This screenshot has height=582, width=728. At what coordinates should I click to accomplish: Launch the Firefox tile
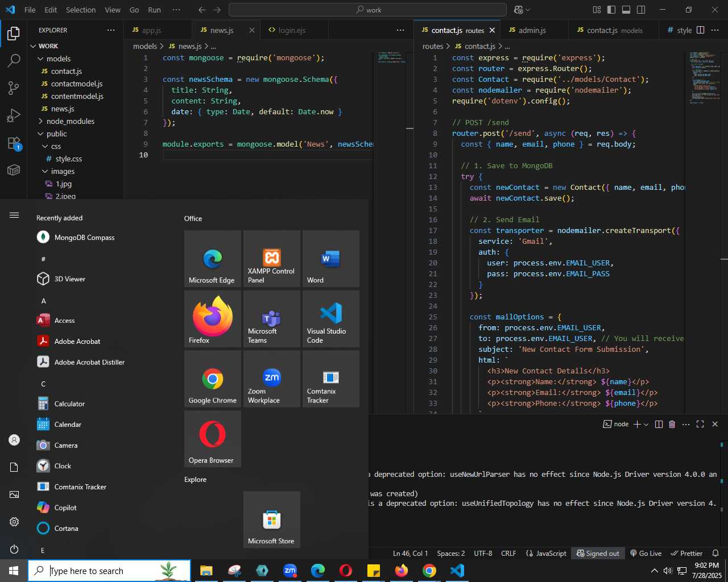(213, 319)
